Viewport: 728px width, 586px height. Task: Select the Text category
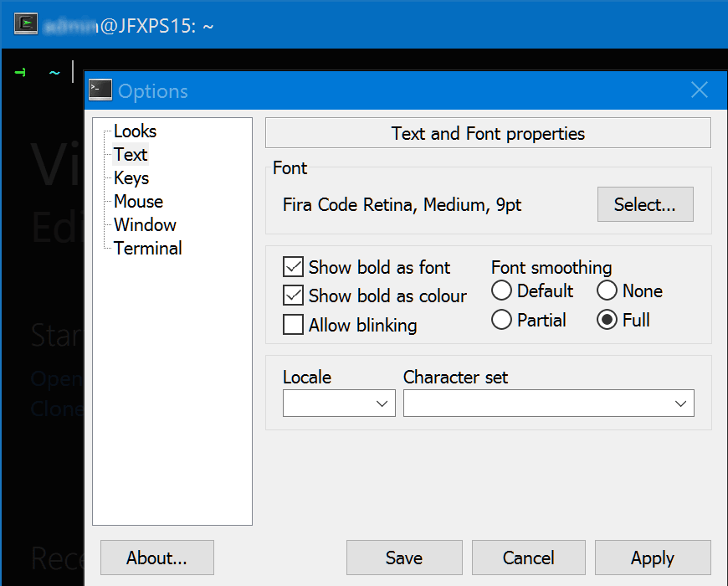pyautogui.click(x=131, y=155)
